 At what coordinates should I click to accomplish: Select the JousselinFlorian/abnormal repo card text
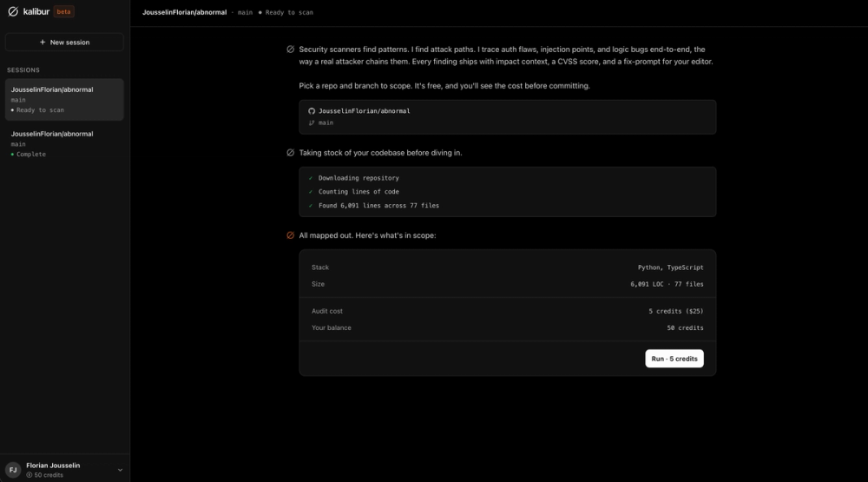click(365, 111)
